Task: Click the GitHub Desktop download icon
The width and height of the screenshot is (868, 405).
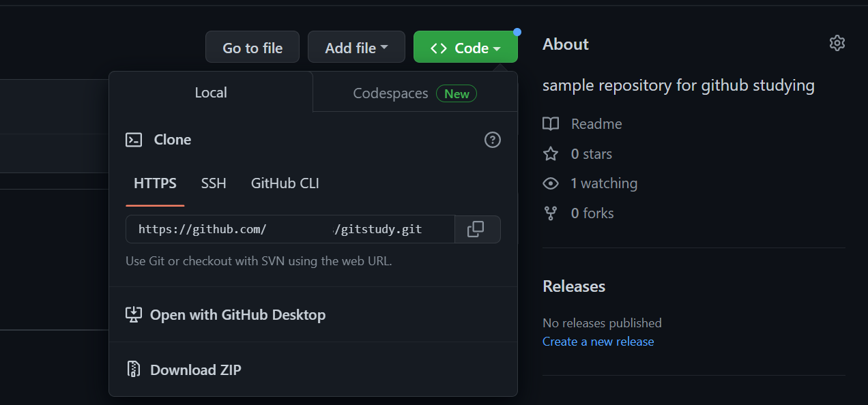Action: 134,315
